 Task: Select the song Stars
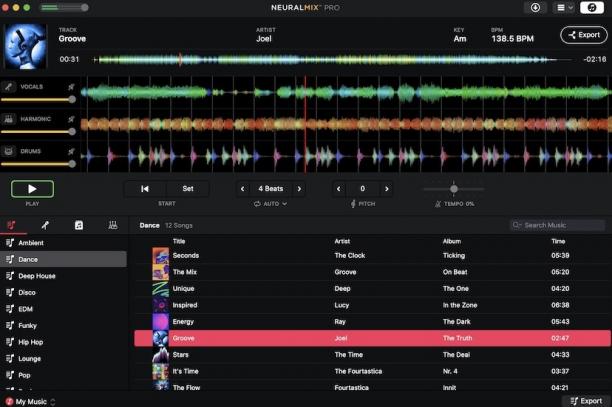(x=373, y=355)
